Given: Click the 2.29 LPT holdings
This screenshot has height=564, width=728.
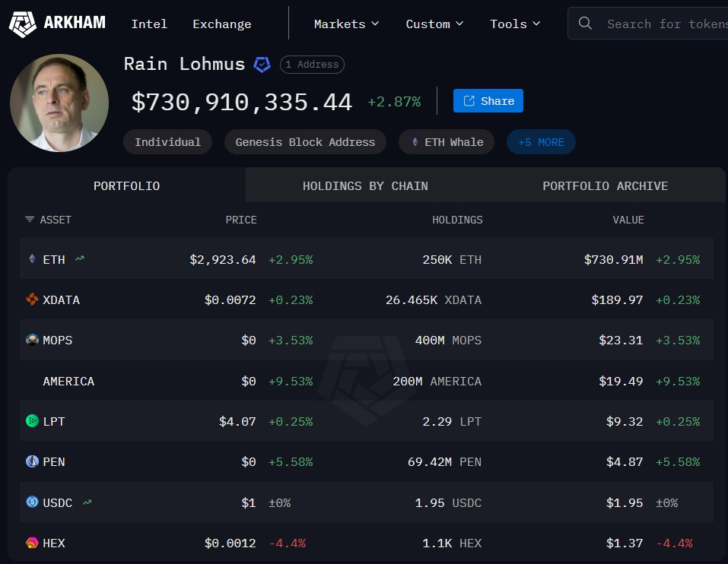Looking at the screenshot, I should coord(452,421).
